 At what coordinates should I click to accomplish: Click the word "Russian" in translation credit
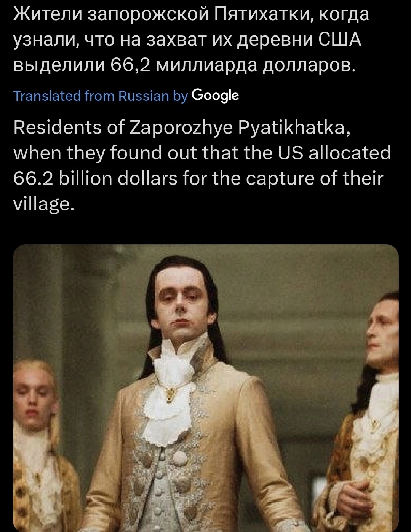pyautogui.click(x=144, y=96)
